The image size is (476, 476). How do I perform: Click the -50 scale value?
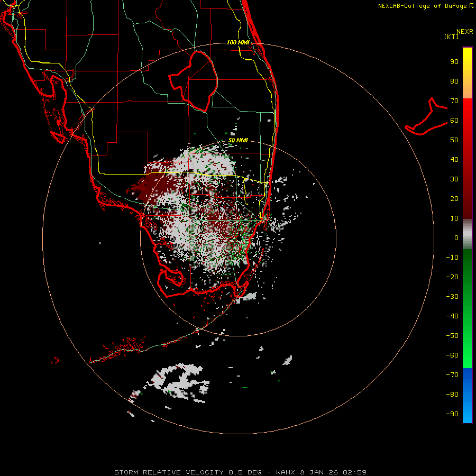click(452, 335)
